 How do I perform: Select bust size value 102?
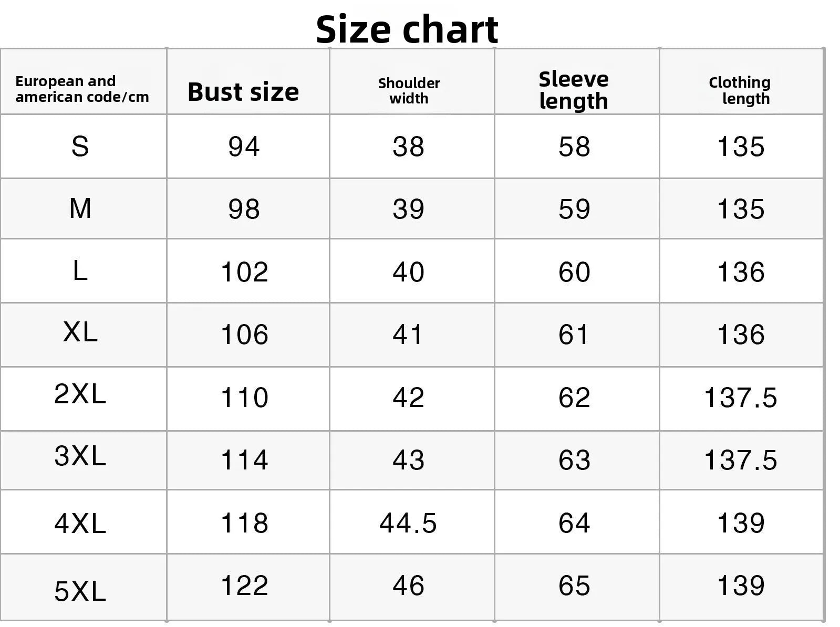(244, 272)
